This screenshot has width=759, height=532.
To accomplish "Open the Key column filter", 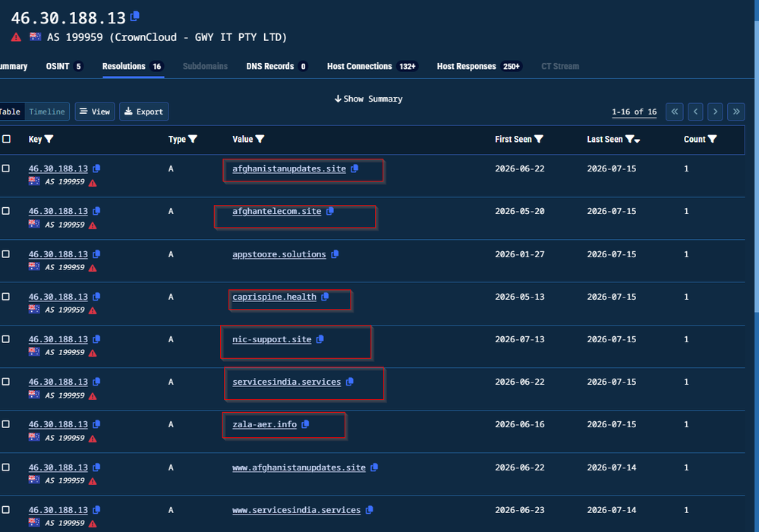I will pyautogui.click(x=49, y=140).
